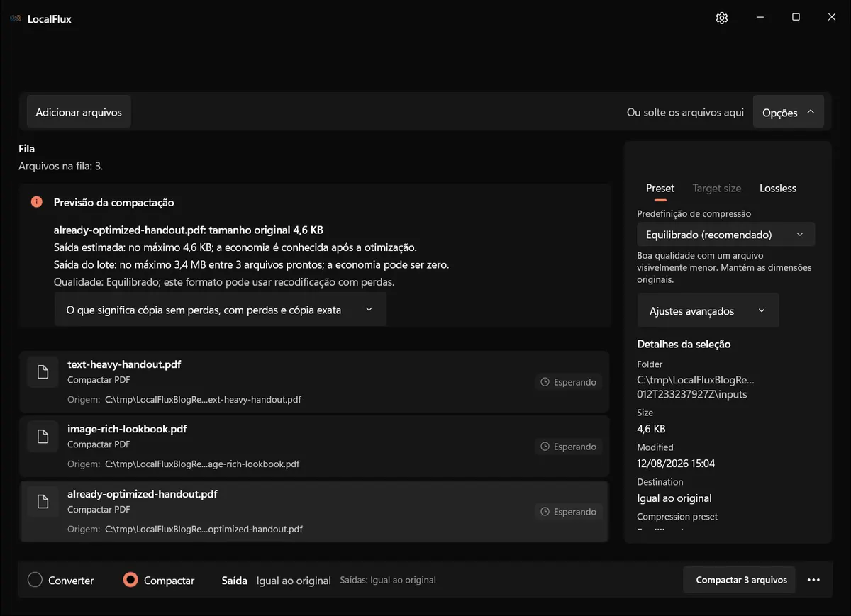Click the file icon for already-optimized-handout.pdf

43,502
